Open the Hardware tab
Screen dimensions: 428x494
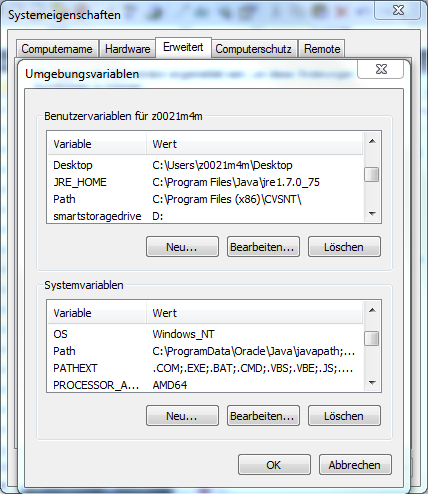coord(128,49)
